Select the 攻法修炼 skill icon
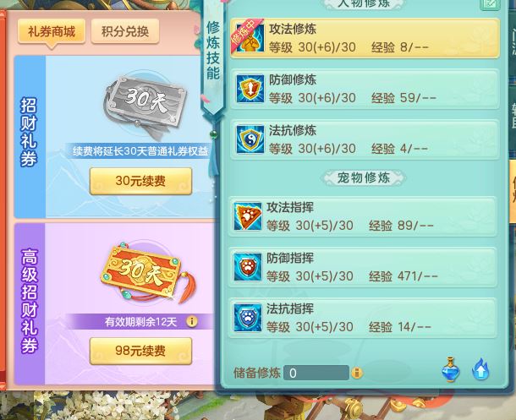 [x=250, y=39]
